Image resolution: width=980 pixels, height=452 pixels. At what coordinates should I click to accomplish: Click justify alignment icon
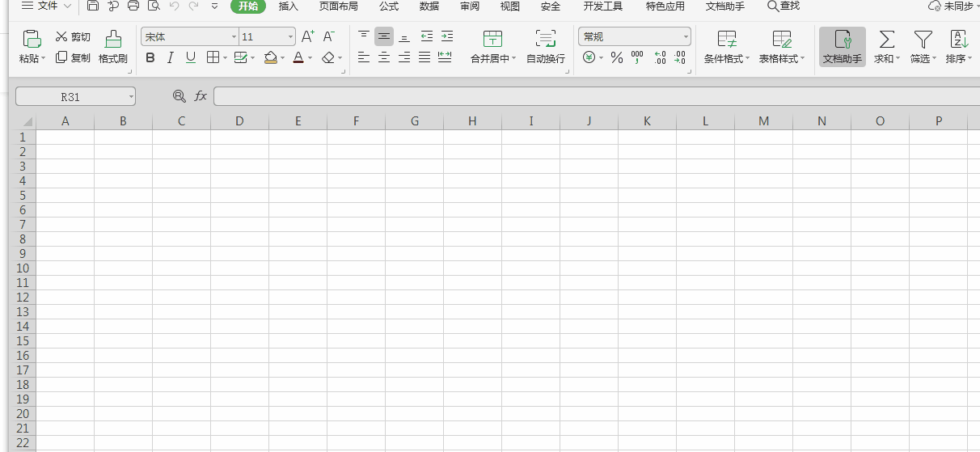tap(425, 57)
